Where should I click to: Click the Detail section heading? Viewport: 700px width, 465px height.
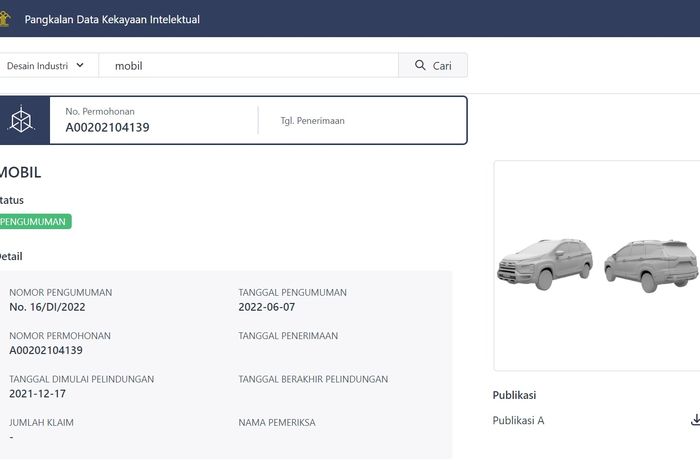(11, 256)
